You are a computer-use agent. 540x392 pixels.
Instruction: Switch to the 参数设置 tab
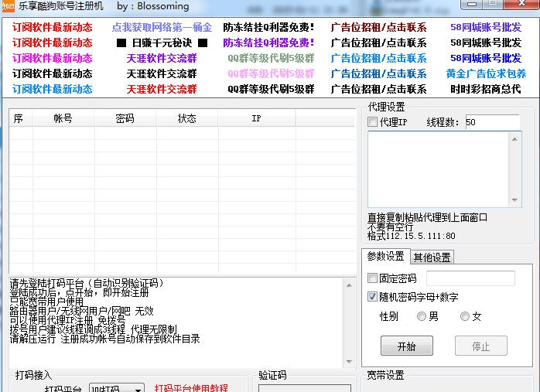(386, 257)
